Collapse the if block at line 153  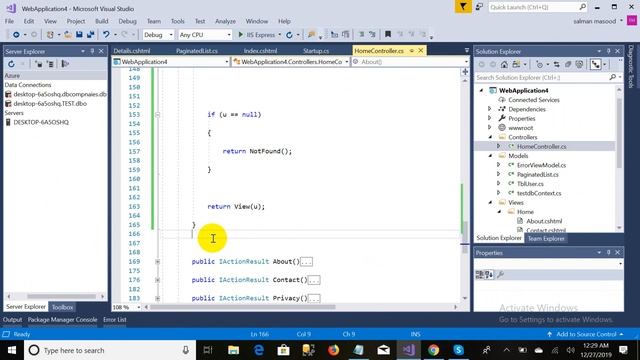tap(158, 115)
